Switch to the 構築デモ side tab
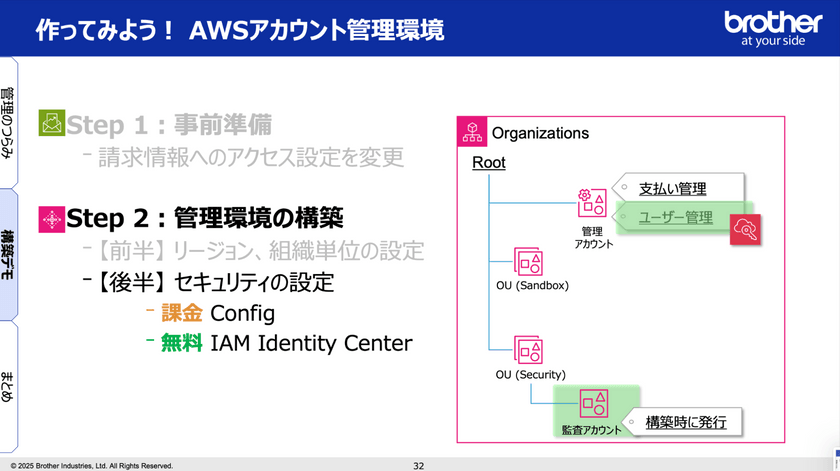 [9, 254]
